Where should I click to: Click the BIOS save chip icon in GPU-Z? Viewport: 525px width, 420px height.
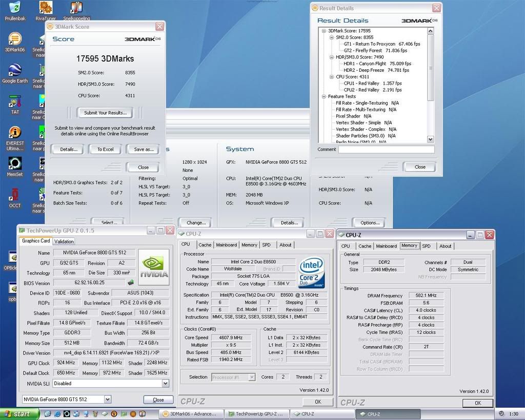tap(131, 283)
